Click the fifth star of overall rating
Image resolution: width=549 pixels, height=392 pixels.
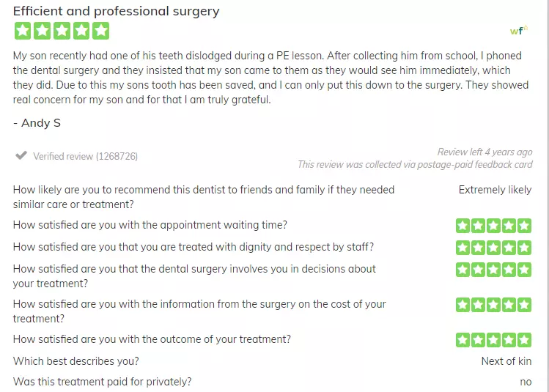tap(101, 31)
